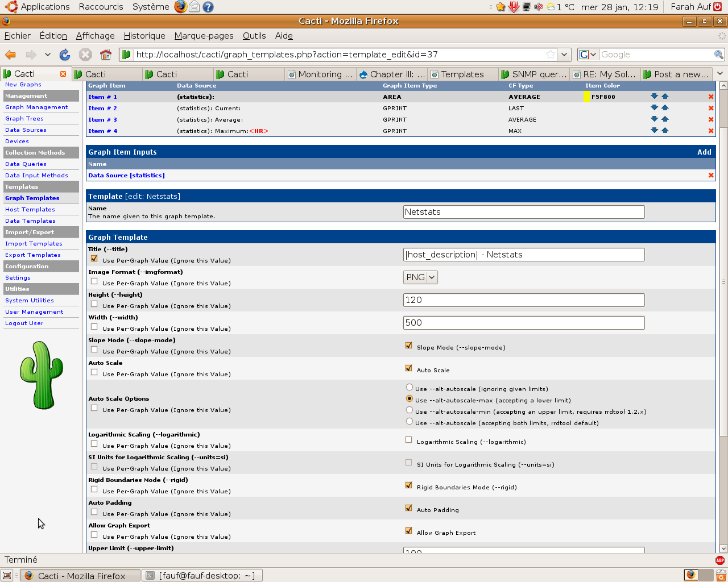The image size is (728, 582).
Task: Reload the page using the refresh icon
Action: pyautogui.click(x=65, y=55)
